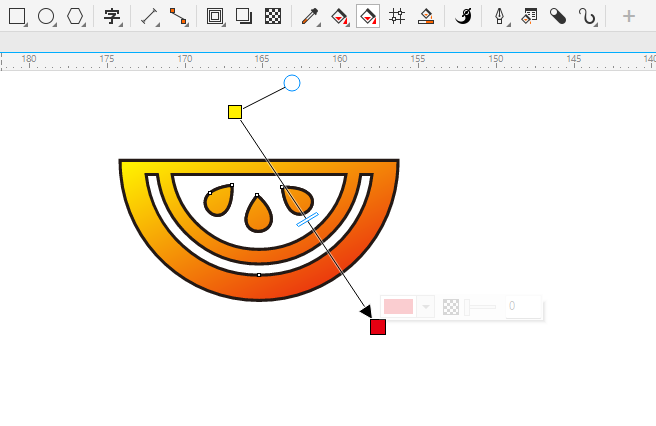The image size is (656, 426).
Task: Select the Rectangle tool
Action: point(17,16)
